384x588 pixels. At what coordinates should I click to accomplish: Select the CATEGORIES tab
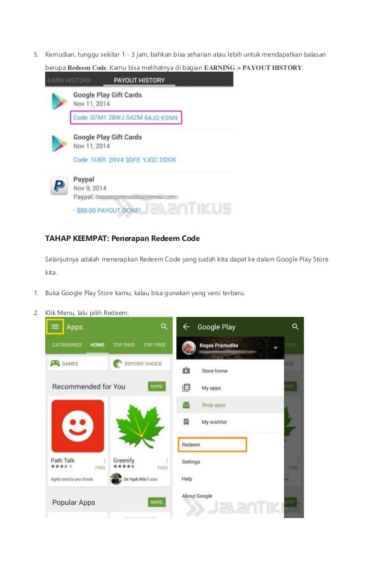click(x=67, y=345)
